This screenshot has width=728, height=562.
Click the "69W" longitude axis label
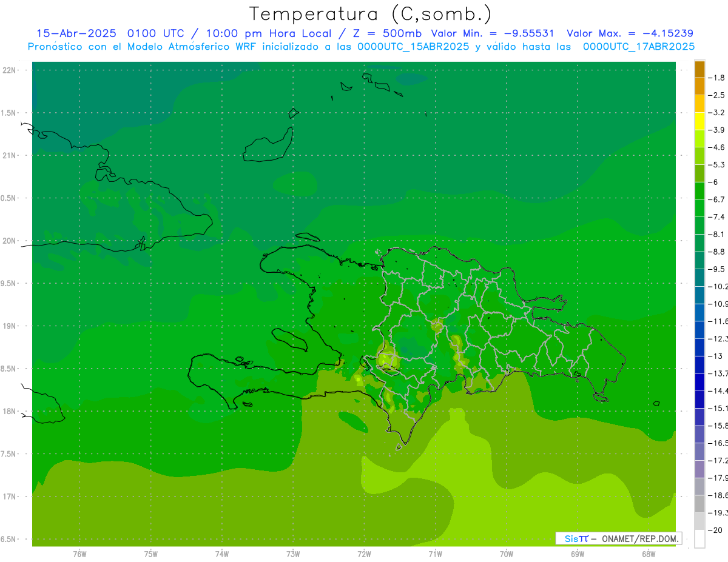coord(578,554)
